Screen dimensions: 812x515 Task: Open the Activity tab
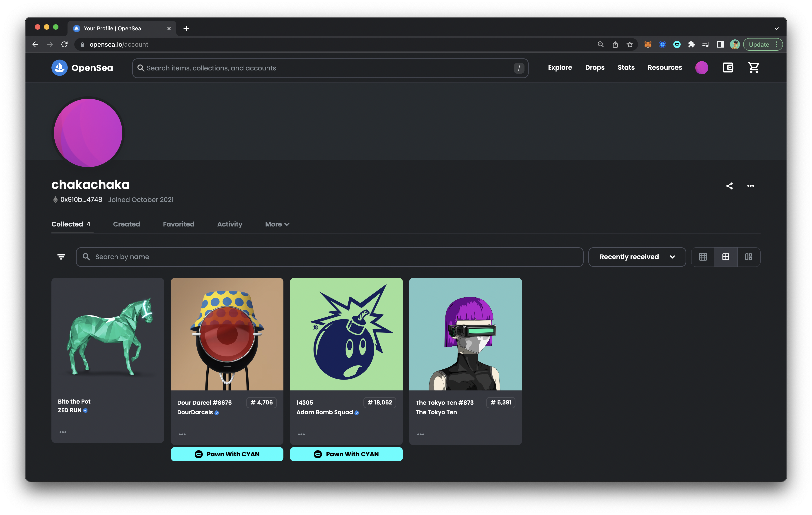coord(230,224)
